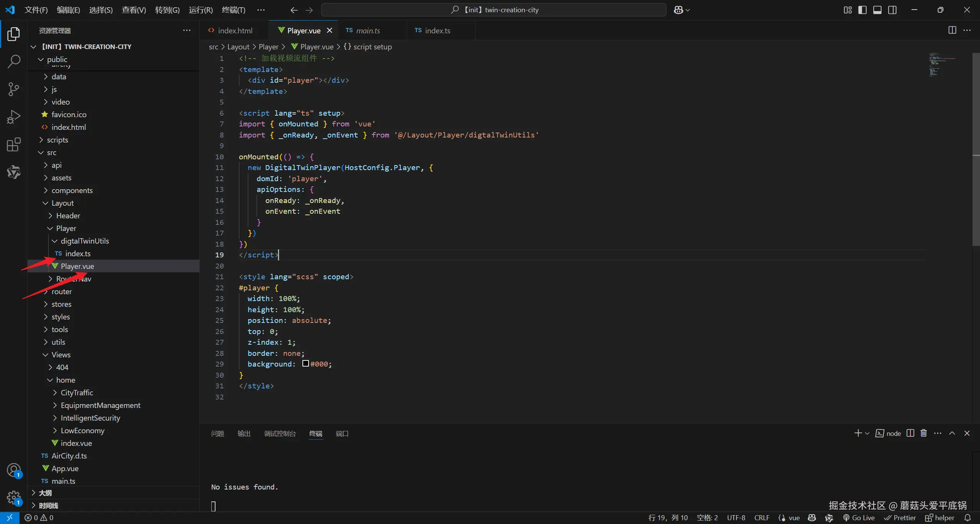Toggle the bottom panel visibility
980x524 pixels.
pyautogui.click(x=877, y=10)
